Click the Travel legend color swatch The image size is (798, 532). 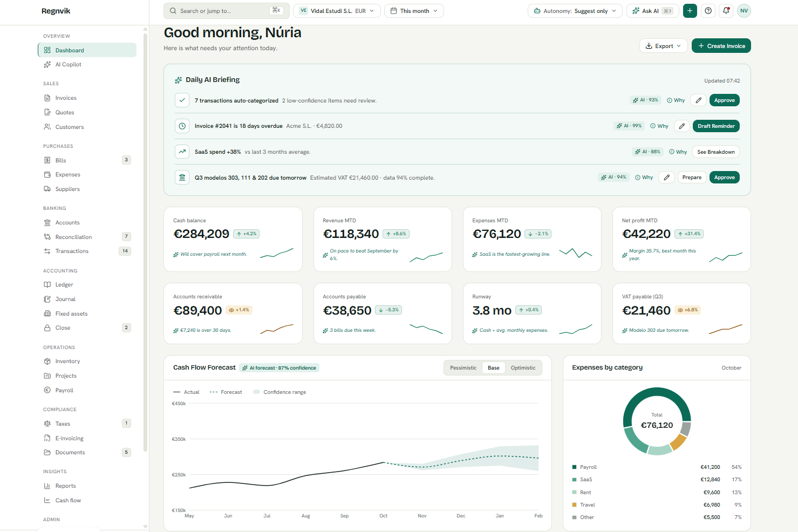click(574, 505)
